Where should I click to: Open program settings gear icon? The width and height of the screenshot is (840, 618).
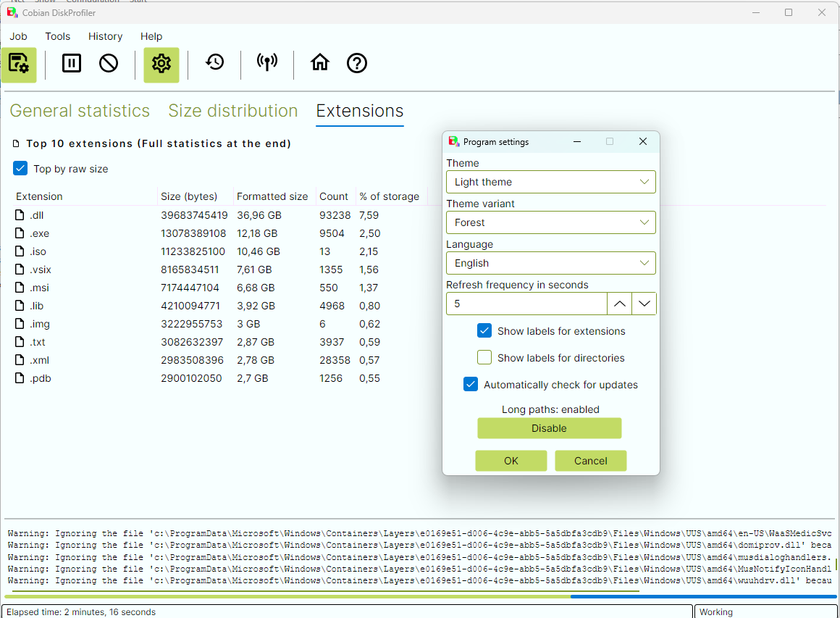tap(161, 64)
